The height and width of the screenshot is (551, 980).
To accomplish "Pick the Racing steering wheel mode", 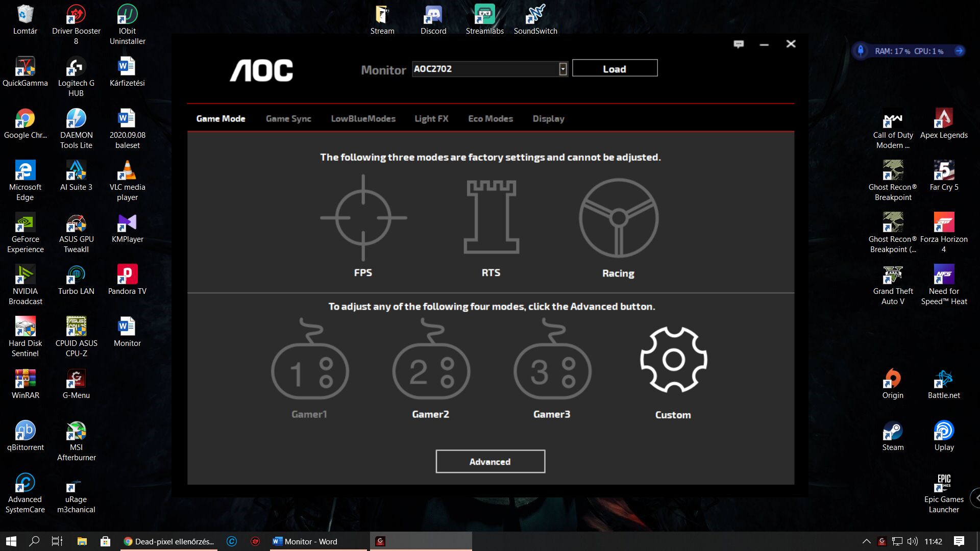I will [x=618, y=218].
